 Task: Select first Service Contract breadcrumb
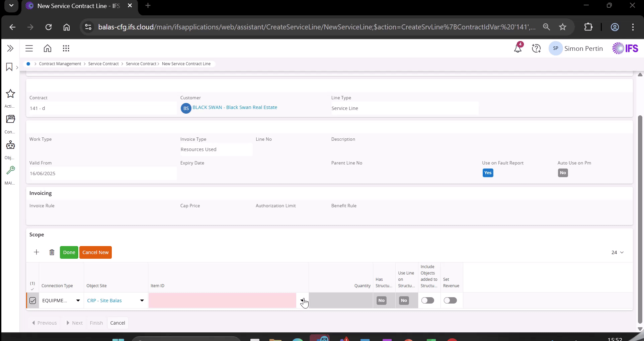tap(103, 64)
